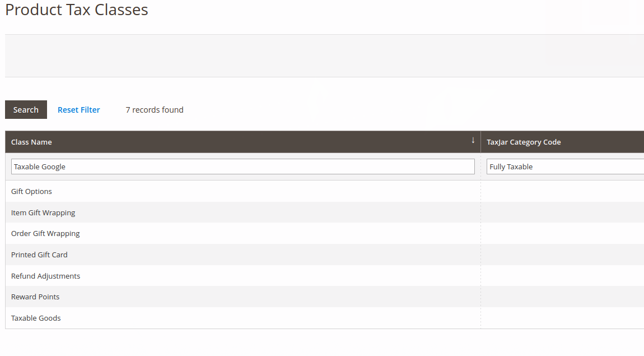Click the Search button
644x356 pixels.
(26, 110)
